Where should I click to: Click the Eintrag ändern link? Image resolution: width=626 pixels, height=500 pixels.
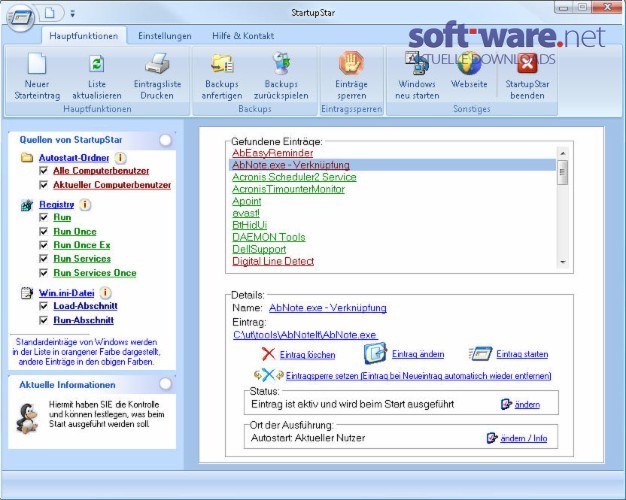[418, 354]
